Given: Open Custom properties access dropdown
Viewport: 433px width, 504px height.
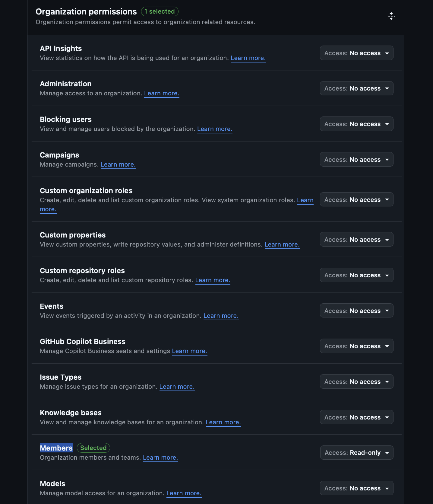Looking at the screenshot, I should click(x=356, y=240).
